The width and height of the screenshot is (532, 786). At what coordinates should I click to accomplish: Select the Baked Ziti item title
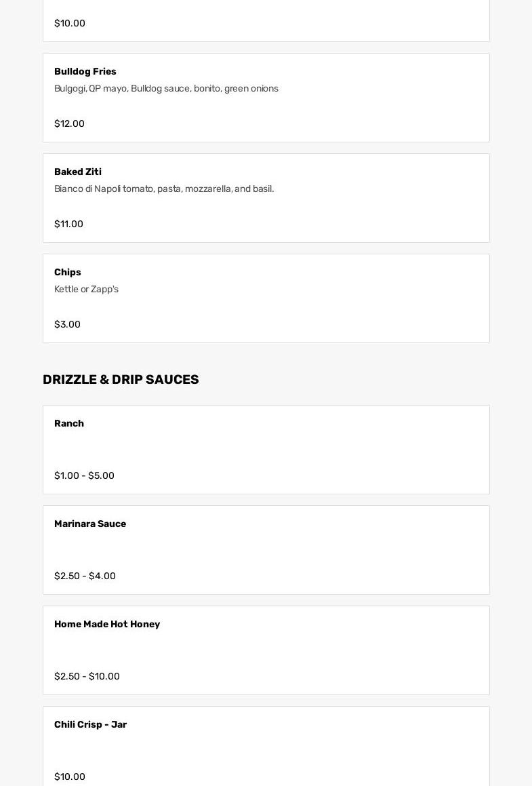[x=78, y=172]
